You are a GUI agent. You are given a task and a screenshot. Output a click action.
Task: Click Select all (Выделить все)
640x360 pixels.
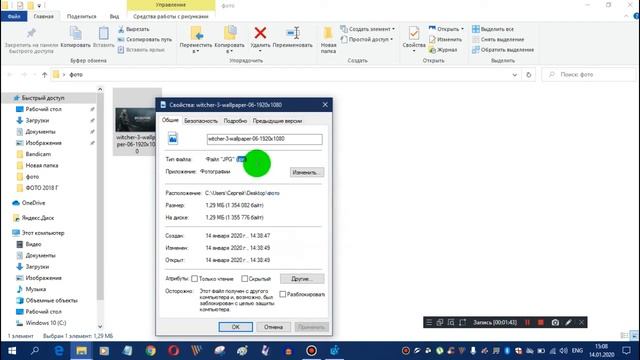pyautogui.click(x=493, y=29)
